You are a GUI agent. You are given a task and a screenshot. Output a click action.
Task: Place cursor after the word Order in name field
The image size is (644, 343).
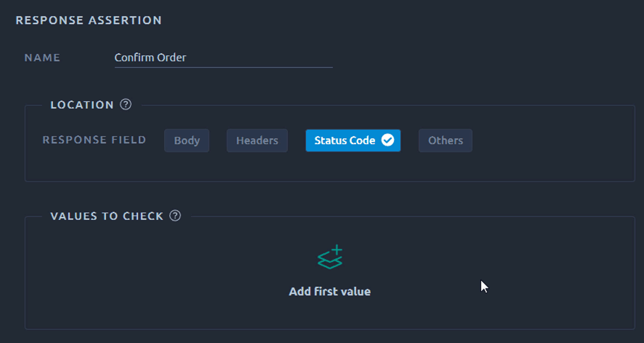(187, 58)
